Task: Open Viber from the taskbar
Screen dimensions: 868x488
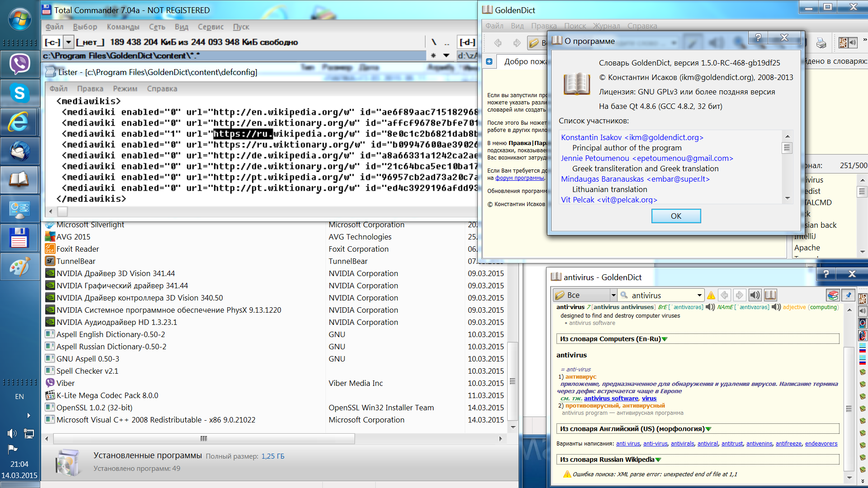Action: (19, 65)
